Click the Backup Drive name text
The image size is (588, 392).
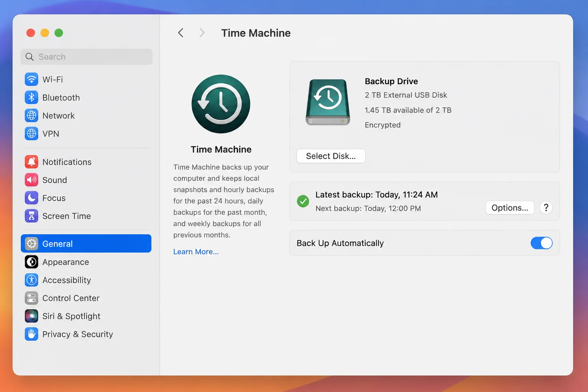coord(391,81)
